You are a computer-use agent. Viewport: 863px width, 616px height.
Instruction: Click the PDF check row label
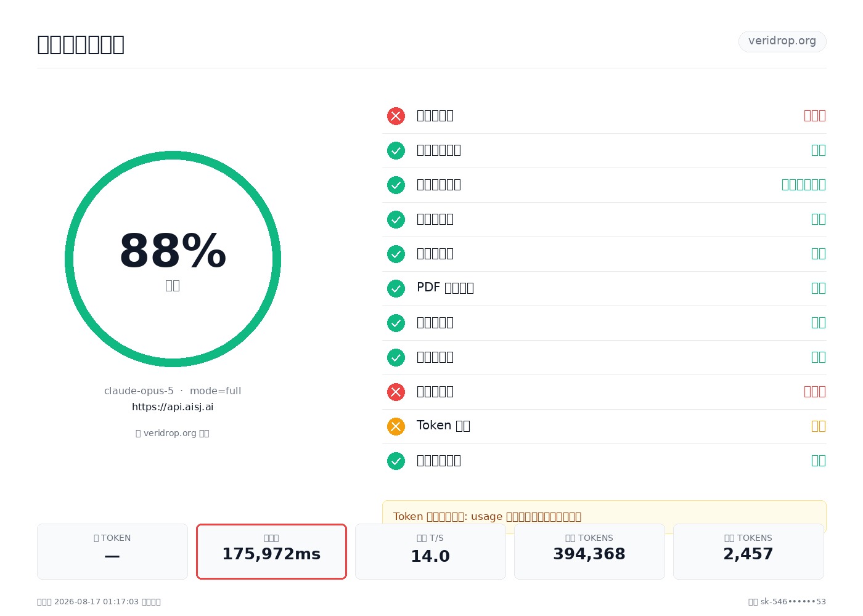(445, 288)
